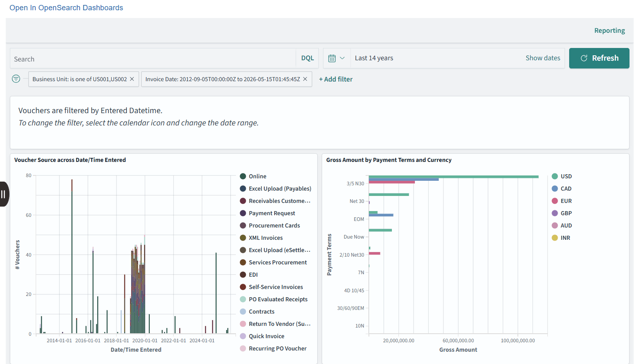Click the change-all-filters icon
This screenshot has height=364, width=634.
tap(16, 79)
